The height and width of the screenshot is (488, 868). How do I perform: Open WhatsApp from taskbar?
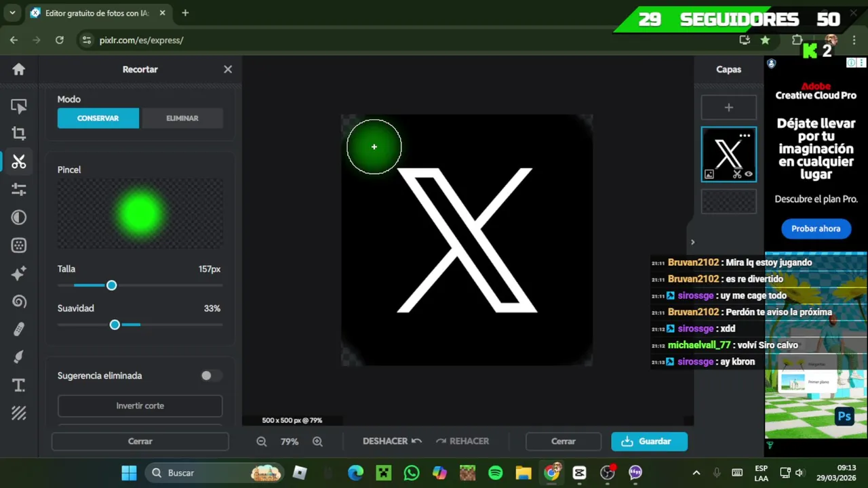412,472
